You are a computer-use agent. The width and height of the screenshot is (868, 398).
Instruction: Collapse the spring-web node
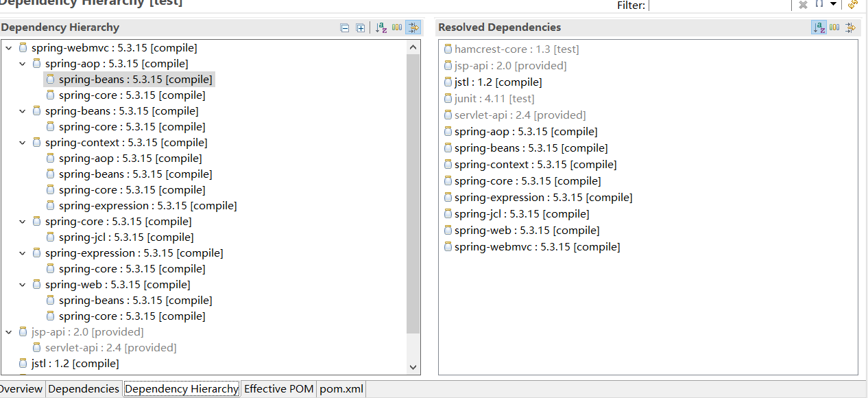coord(22,285)
